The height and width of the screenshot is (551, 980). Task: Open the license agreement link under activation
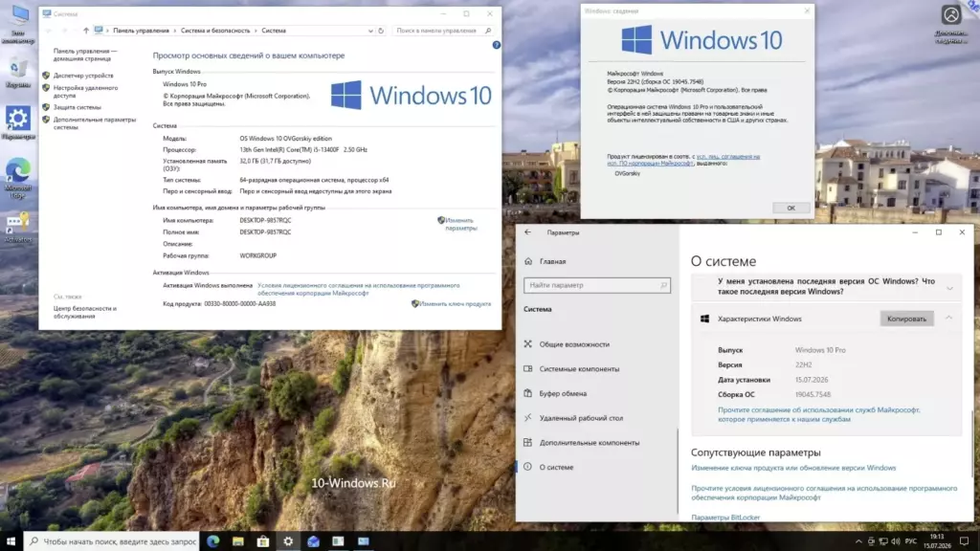pos(358,289)
